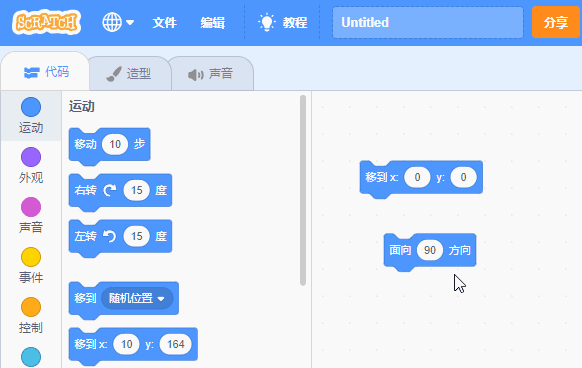Image resolution: width=582 pixels, height=368 pixels.
Task: Click the Untitled project name field
Action: pyautogui.click(x=428, y=22)
